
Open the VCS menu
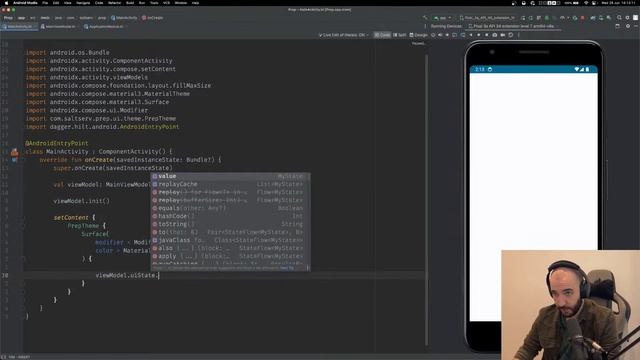(x=167, y=3)
